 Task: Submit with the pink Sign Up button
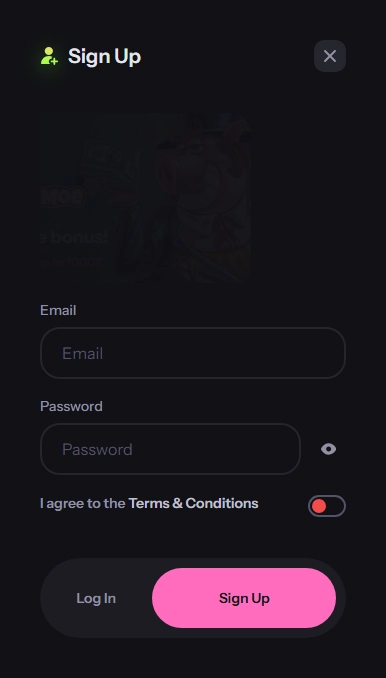click(x=244, y=598)
